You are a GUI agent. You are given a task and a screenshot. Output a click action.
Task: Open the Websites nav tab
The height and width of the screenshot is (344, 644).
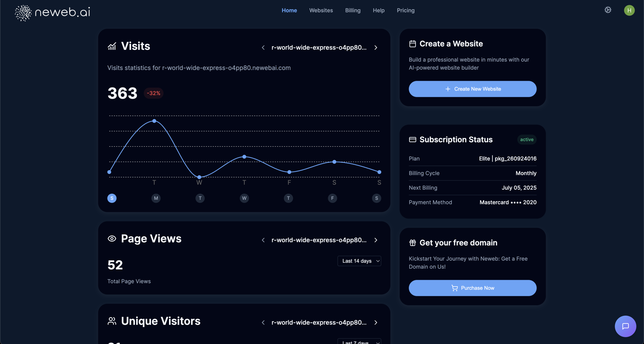click(x=321, y=10)
